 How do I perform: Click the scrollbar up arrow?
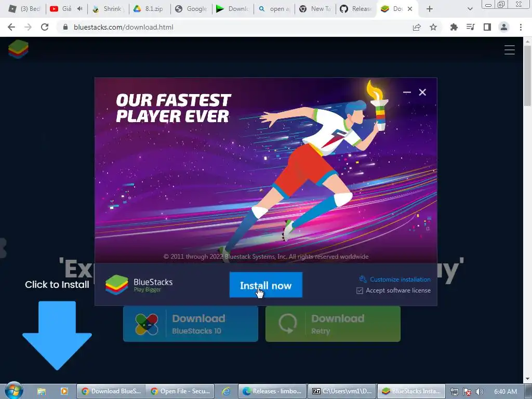tap(528, 41)
